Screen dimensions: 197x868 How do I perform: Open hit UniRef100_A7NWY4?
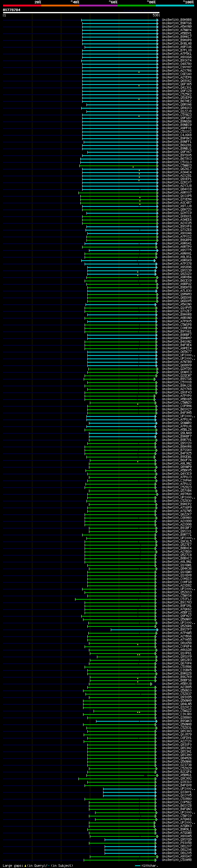pos(177,30)
